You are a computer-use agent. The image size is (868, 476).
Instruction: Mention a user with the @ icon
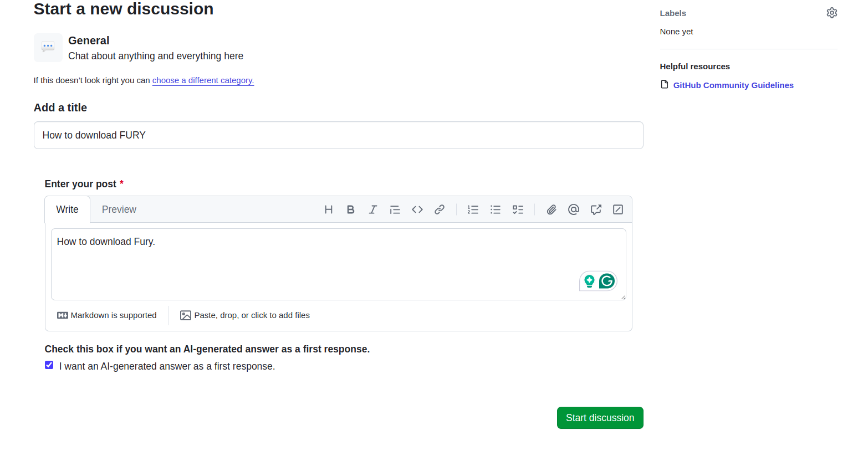(x=574, y=209)
